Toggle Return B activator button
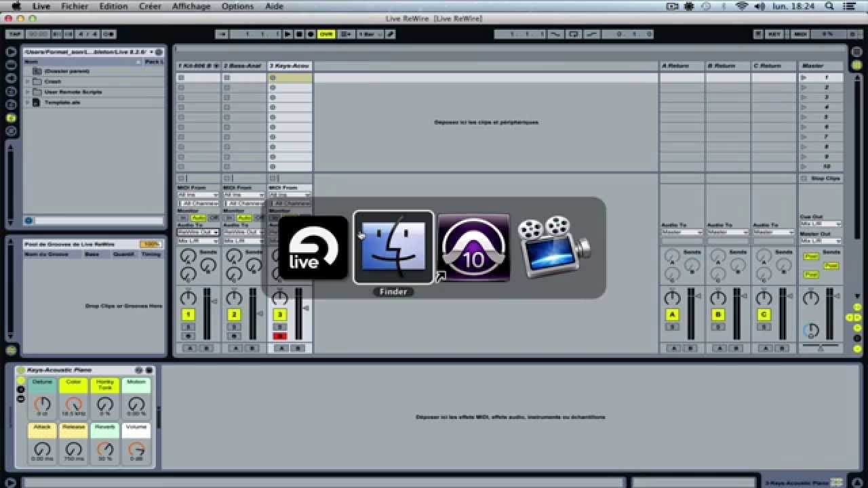The image size is (868, 488). coord(717,314)
